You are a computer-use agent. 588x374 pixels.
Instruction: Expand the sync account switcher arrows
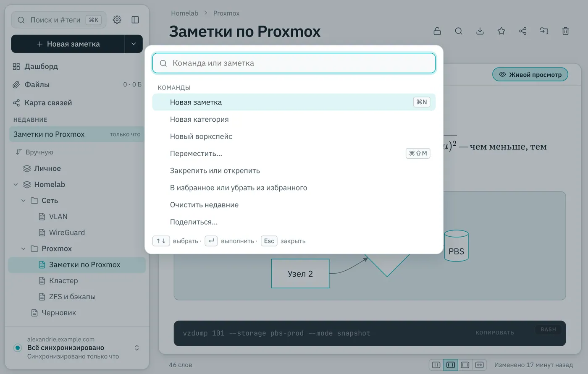tap(136, 348)
